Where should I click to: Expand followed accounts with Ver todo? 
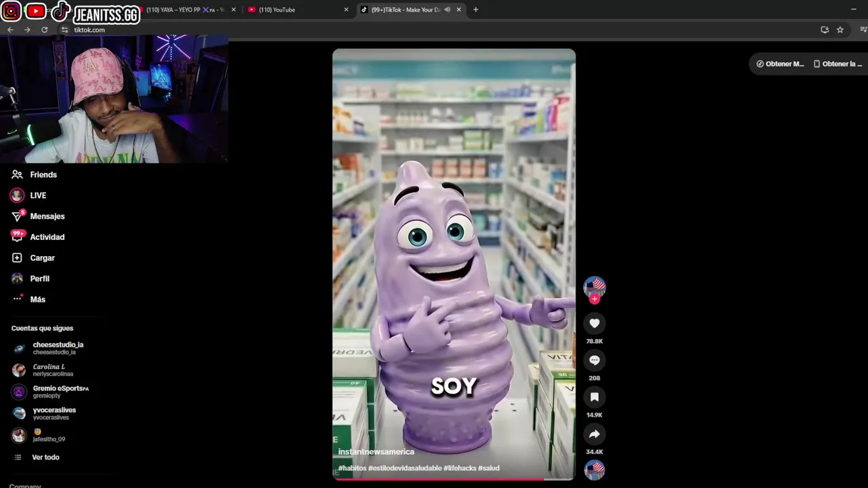(45, 457)
